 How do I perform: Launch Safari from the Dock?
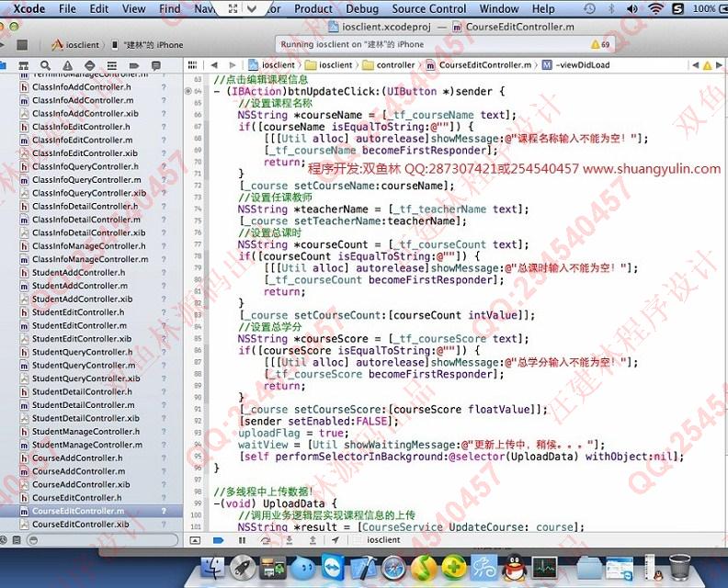(393, 567)
